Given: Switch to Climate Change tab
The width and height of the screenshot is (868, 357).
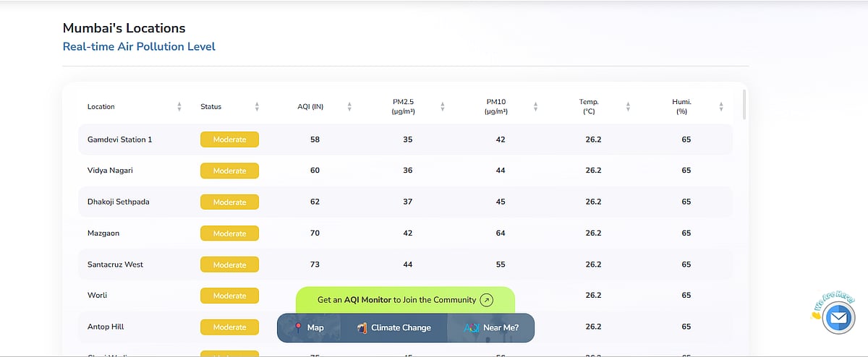Looking at the screenshot, I should pos(401,327).
